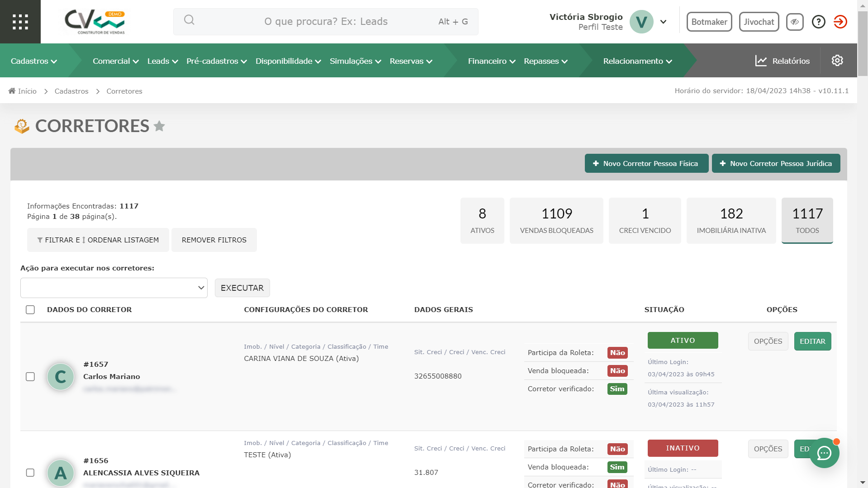
Task: Open the help question mark icon
Action: click(x=818, y=22)
